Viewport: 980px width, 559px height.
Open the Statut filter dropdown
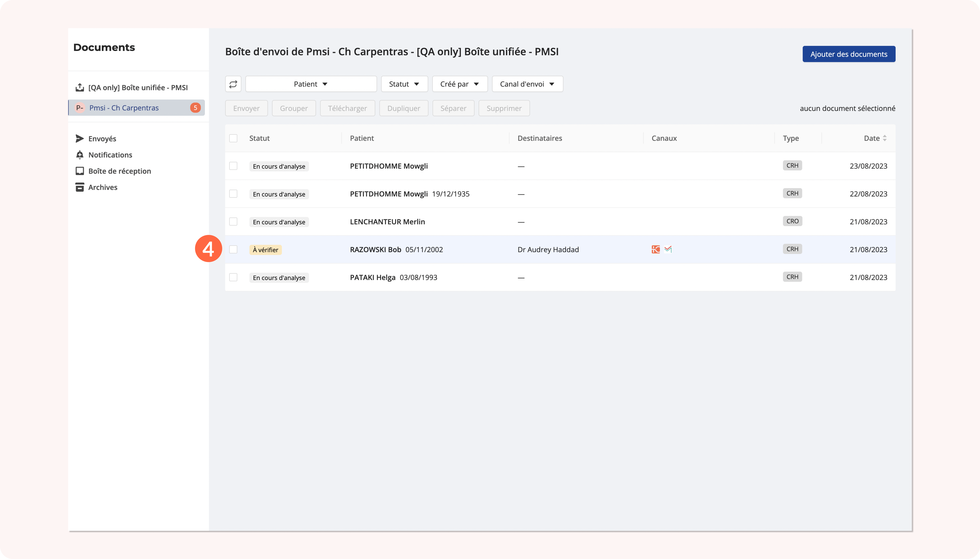pyautogui.click(x=404, y=84)
